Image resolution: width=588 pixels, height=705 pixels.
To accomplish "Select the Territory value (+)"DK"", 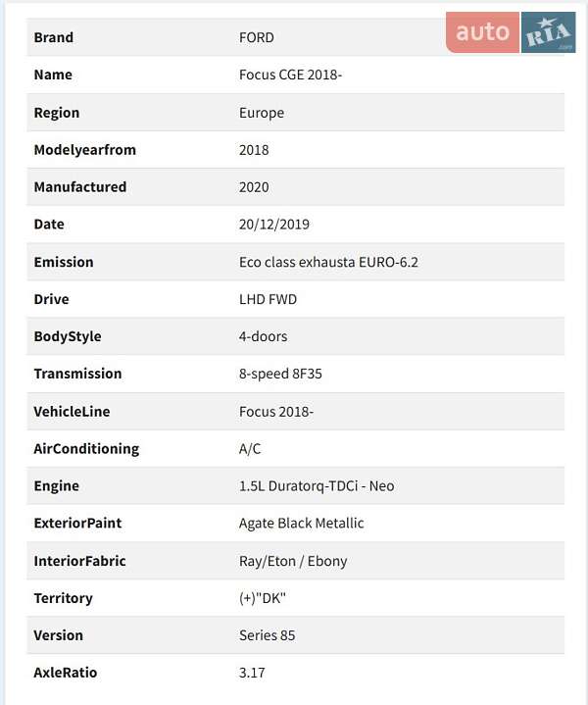I will pos(263,598).
